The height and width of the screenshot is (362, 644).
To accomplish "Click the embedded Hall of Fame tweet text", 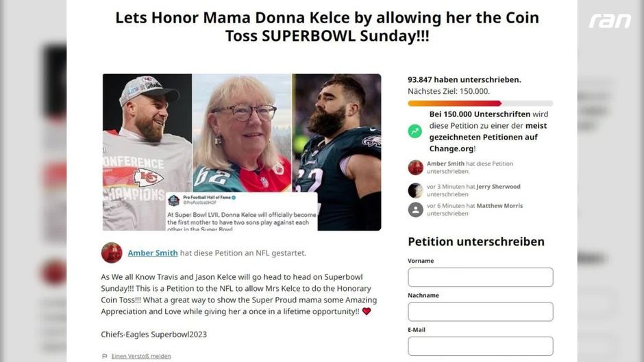I will (241, 220).
